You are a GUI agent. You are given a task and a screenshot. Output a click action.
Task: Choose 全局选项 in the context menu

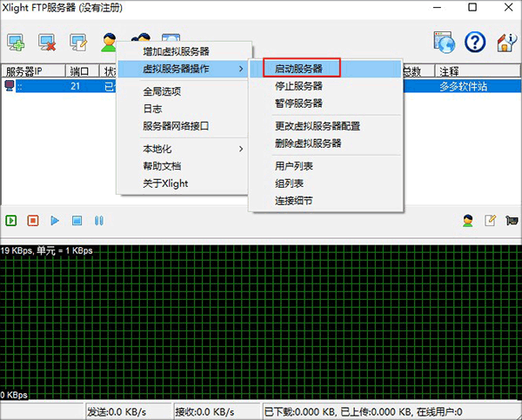(183, 91)
